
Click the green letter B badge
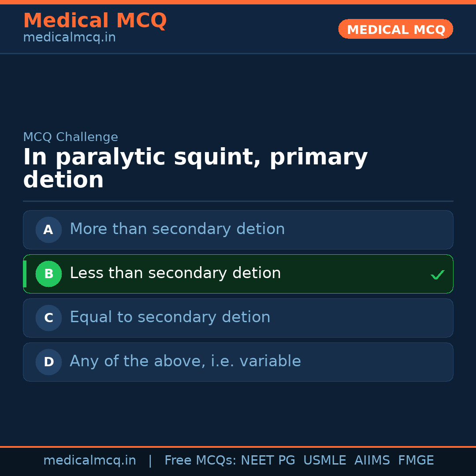tap(48, 274)
